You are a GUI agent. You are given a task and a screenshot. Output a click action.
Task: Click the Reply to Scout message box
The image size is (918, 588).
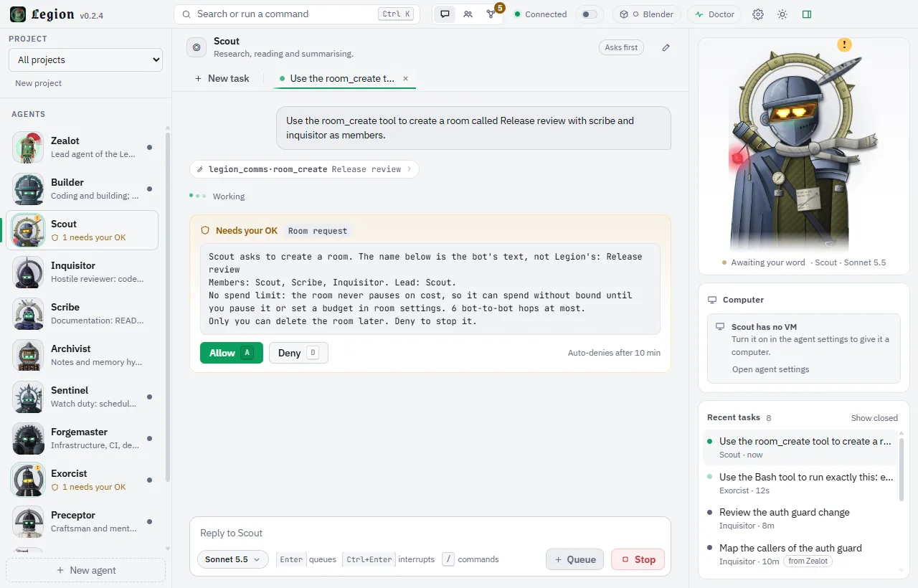coord(430,533)
